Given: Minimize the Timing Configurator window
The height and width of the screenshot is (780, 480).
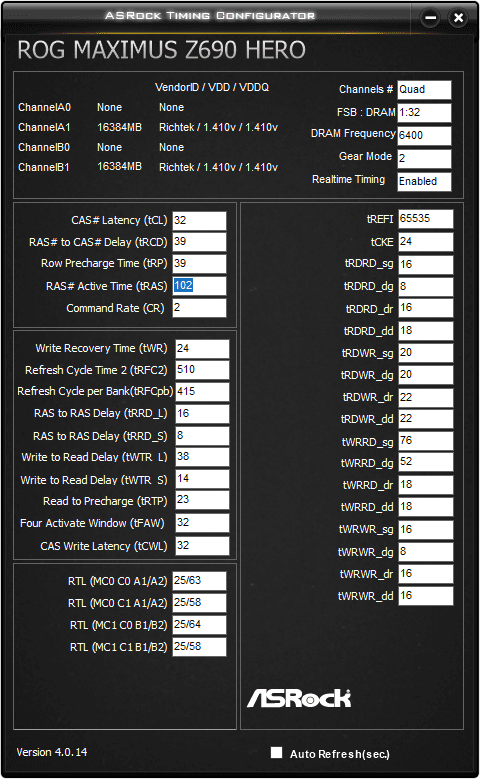Looking at the screenshot, I should [x=430, y=18].
